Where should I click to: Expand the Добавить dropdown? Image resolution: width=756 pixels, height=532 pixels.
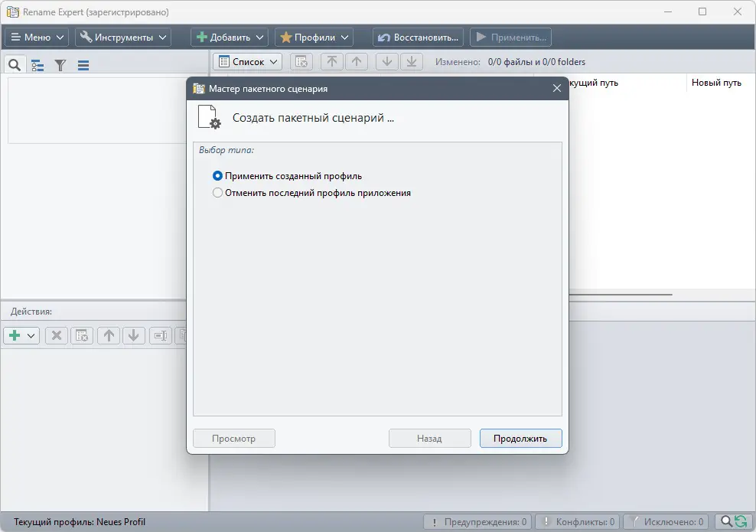(230, 38)
